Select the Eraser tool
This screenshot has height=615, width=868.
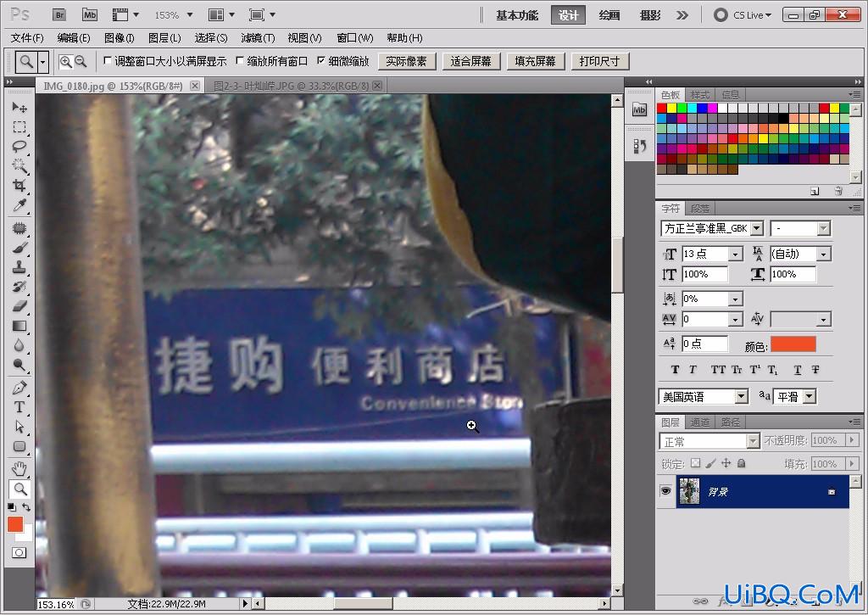19,306
